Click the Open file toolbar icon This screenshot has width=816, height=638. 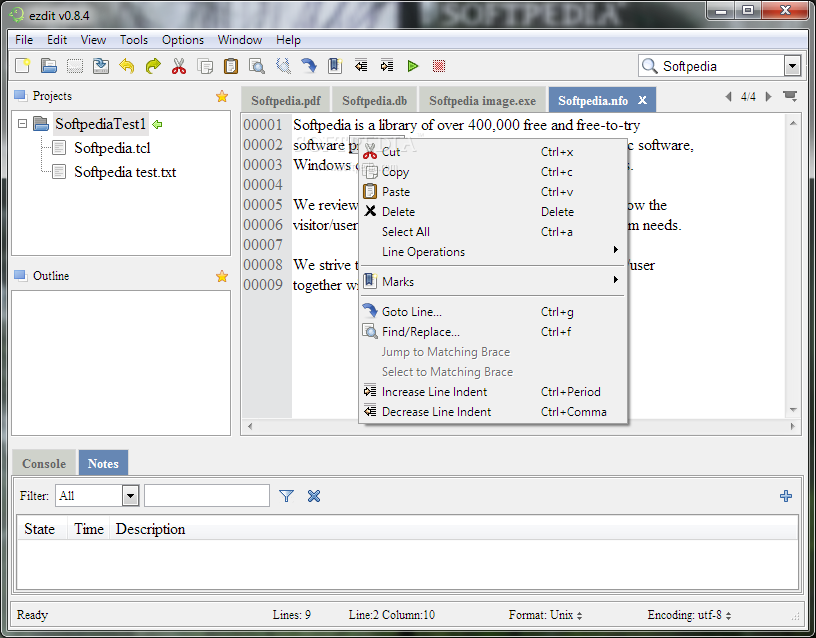49,66
